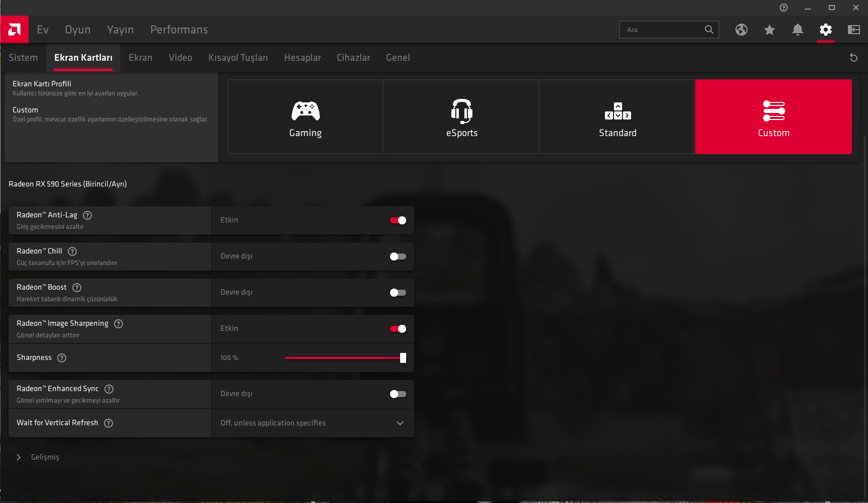Viewport: 868px width, 503px height.
Task: Show help for Radeon Chill
Action: pyautogui.click(x=72, y=252)
